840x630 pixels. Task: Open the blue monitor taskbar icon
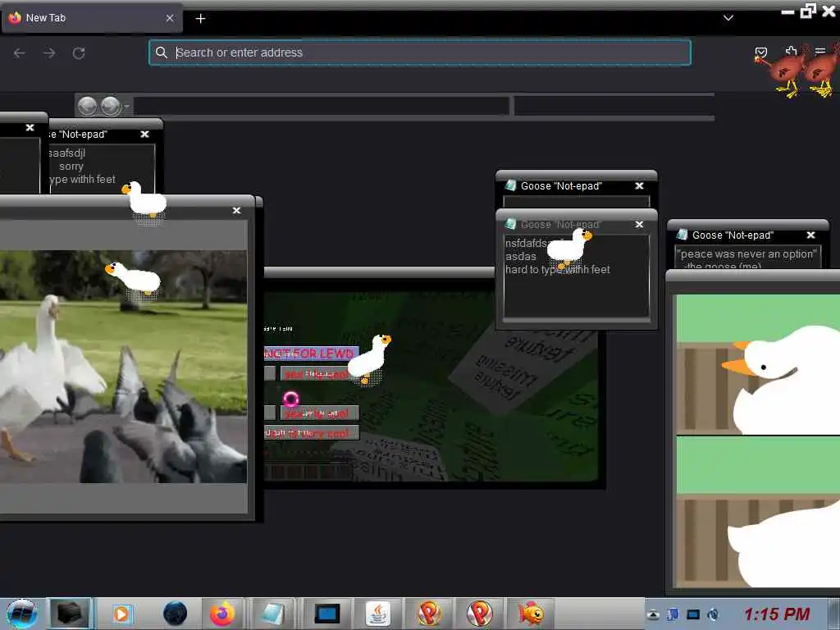pos(327,614)
